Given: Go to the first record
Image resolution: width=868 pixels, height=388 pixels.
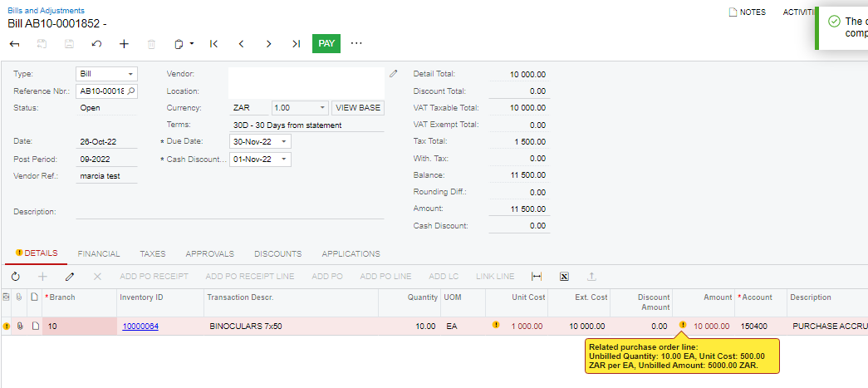Looking at the screenshot, I should (x=213, y=43).
